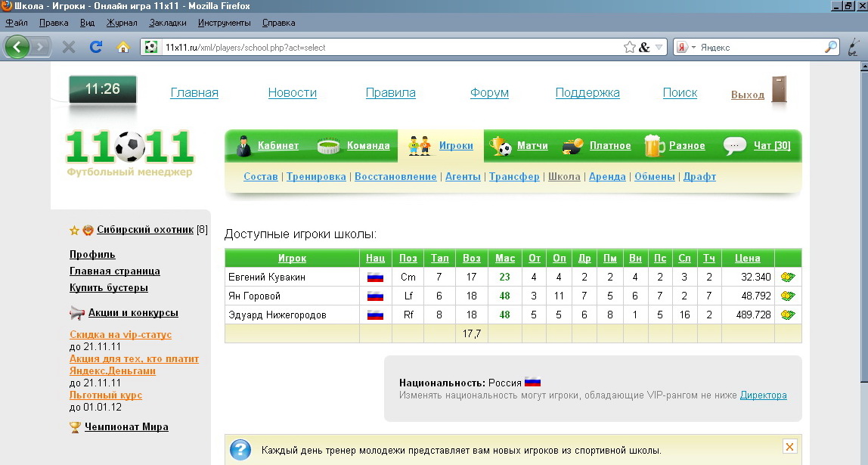Close the yellow info notice

pyautogui.click(x=789, y=446)
